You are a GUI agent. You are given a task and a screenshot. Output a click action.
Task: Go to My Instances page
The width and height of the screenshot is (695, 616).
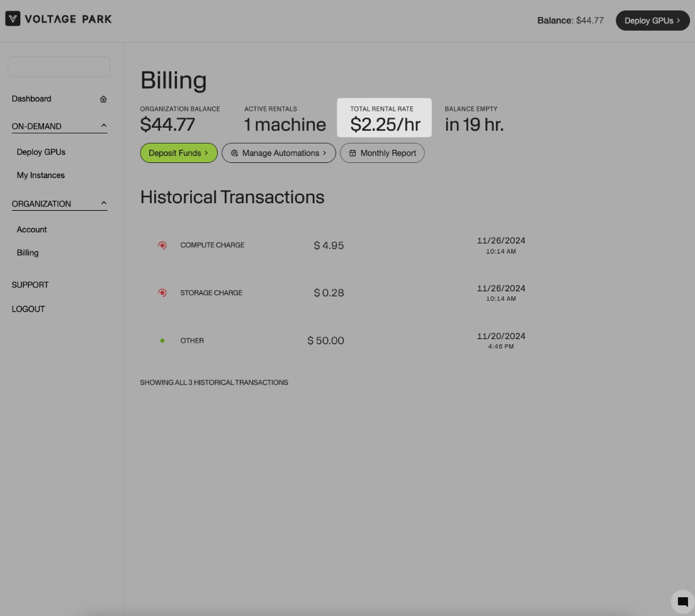click(40, 175)
